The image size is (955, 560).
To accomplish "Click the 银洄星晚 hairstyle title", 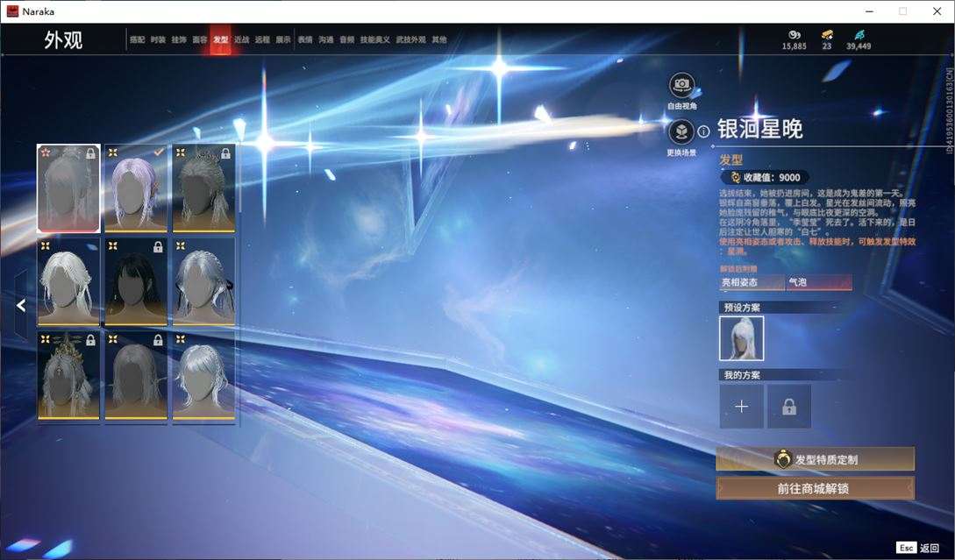I will (759, 129).
